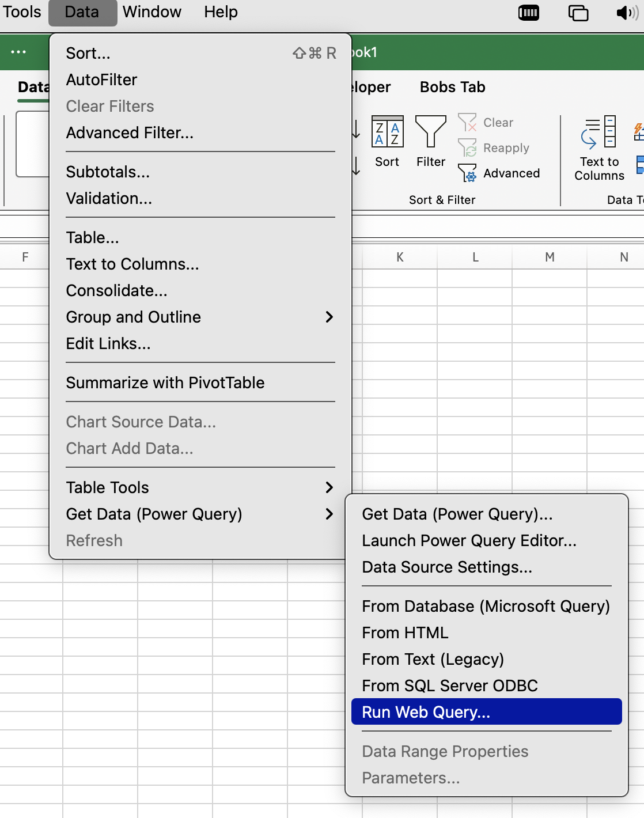The image size is (644, 818).
Task: Click the three-dots more button
Action: click(18, 52)
